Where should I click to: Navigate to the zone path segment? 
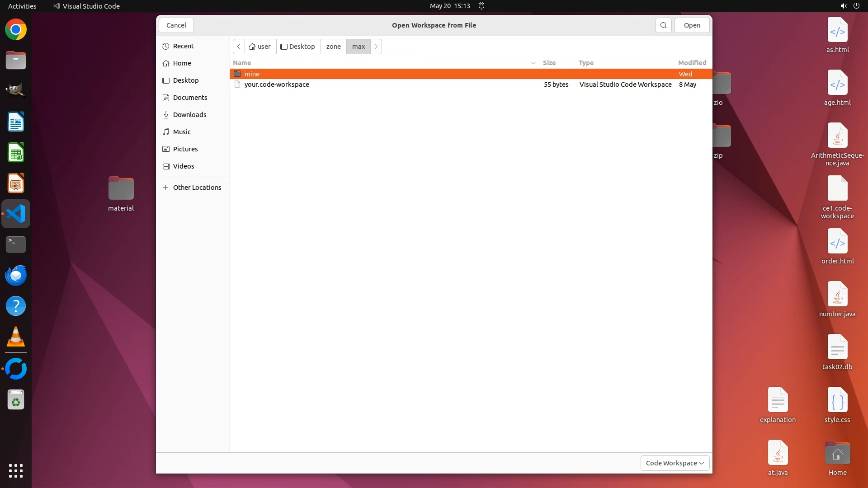pyautogui.click(x=333, y=47)
